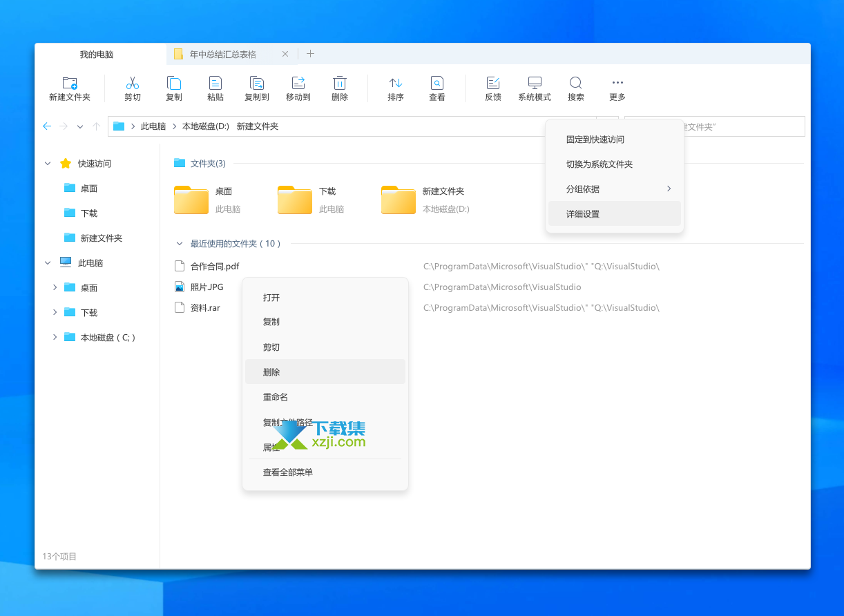Choose 剪切 from the context menu

[x=325, y=347]
